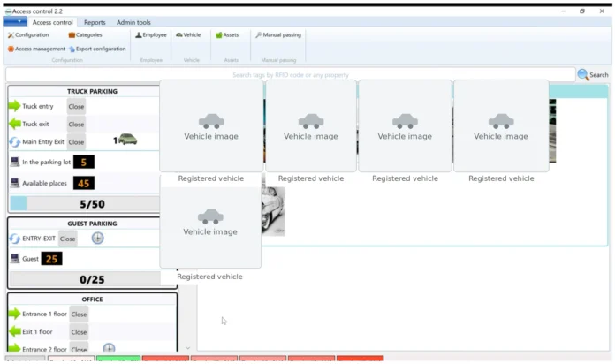Open the Employee ribbon item
615x364 pixels.
151,35
